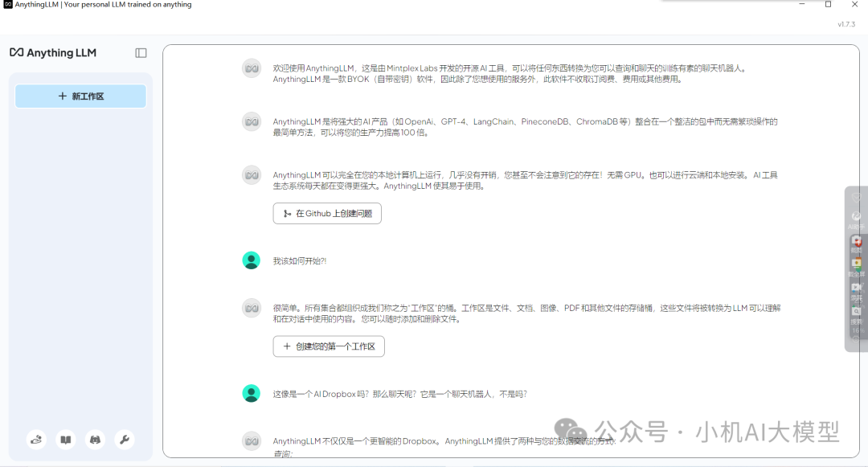Create a new workspace with 新工作区
868x467 pixels.
coord(81,96)
